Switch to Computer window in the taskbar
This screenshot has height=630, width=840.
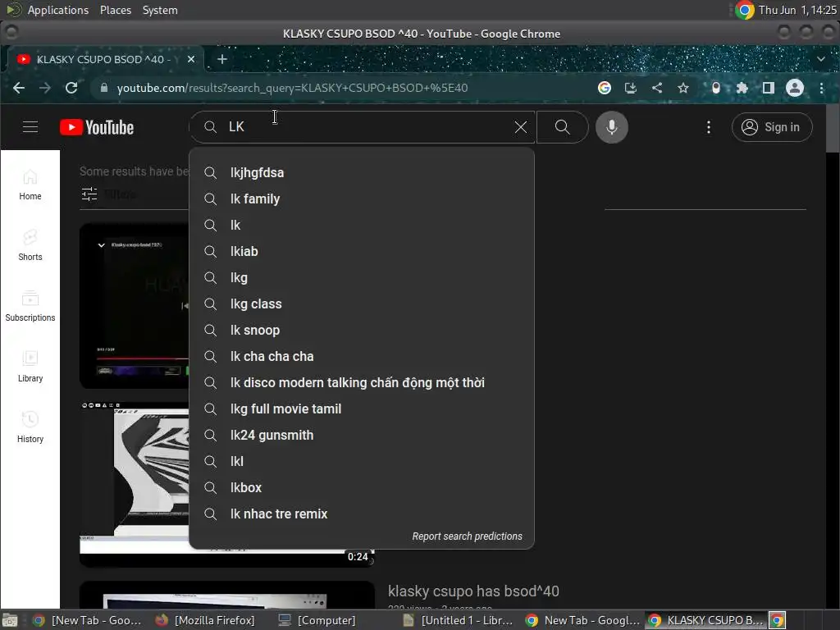click(x=317, y=620)
